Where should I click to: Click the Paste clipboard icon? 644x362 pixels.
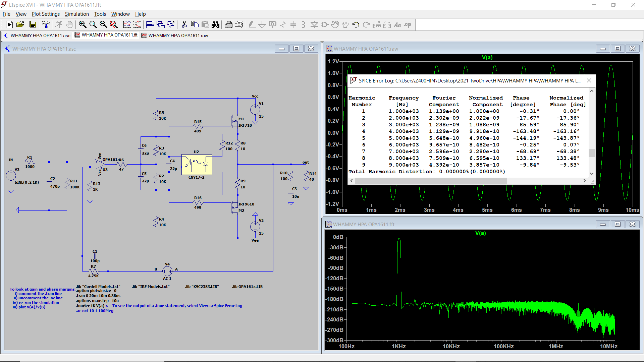coord(205,24)
